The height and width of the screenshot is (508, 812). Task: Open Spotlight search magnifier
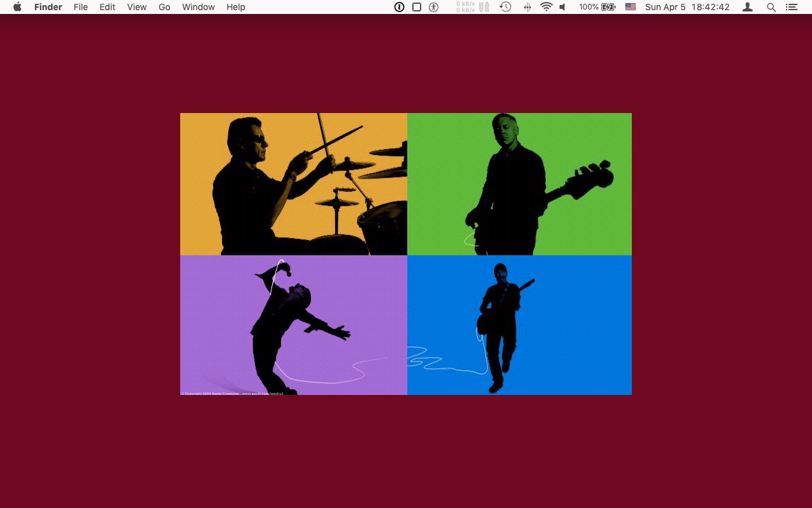(771, 7)
